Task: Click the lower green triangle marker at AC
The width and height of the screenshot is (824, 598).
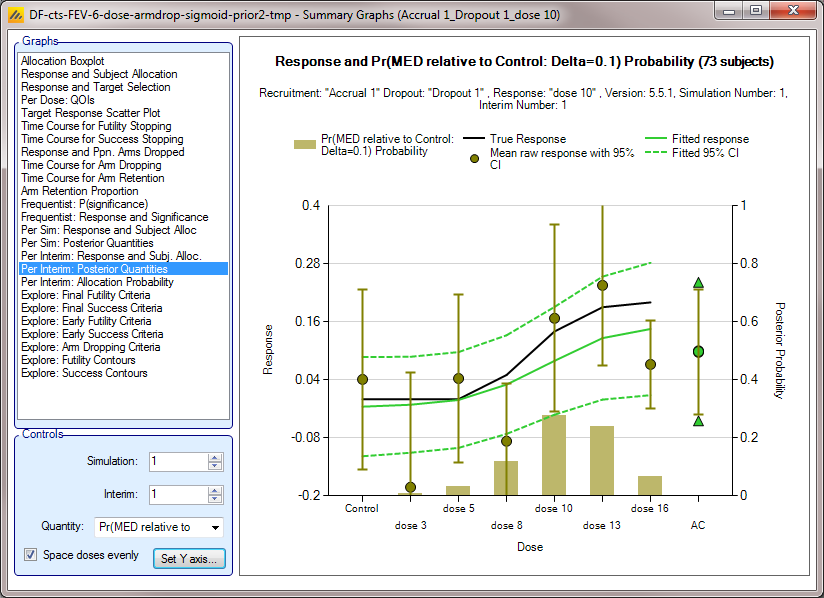Action: pos(698,420)
